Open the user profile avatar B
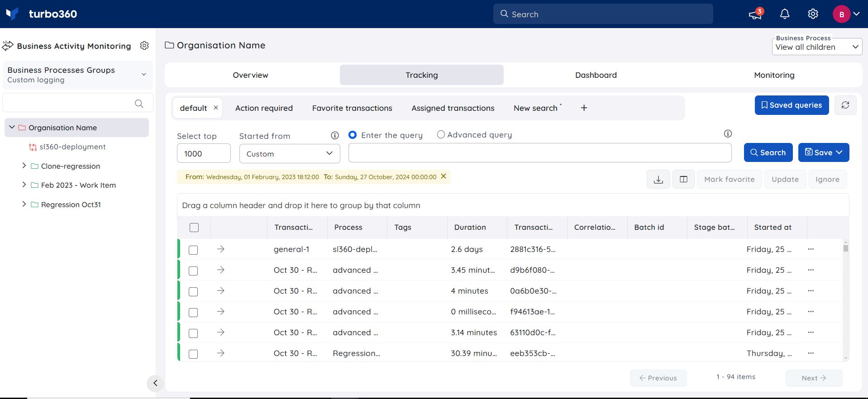 point(841,14)
